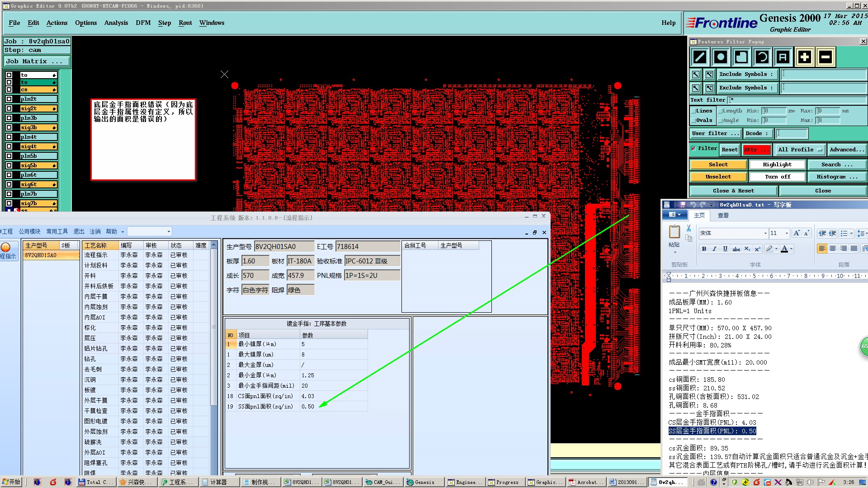Click the WordPad save icon in title bar
The image size is (868, 488).
pyautogui.click(x=683, y=205)
